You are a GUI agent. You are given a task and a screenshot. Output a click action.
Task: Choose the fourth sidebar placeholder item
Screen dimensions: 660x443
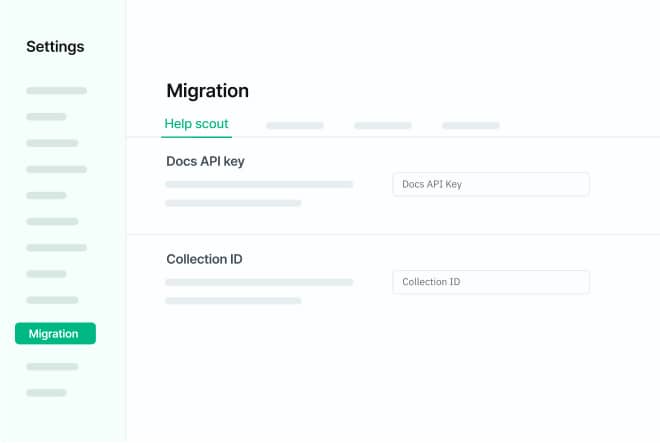pos(56,169)
